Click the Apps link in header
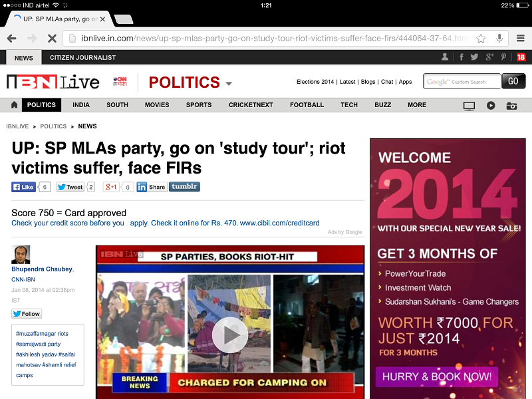 pyautogui.click(x=405, y=82)
